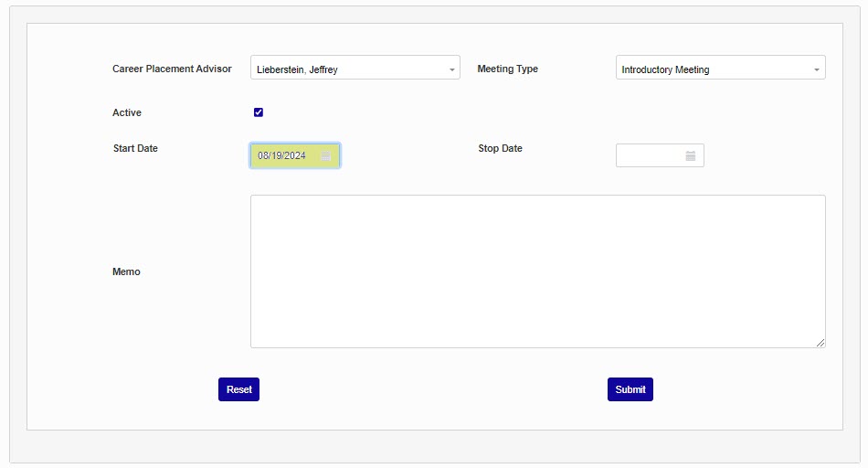The image size is (868, 468).
Task: Open the Start Date calendar icon
Action: (x=325, y=156)
